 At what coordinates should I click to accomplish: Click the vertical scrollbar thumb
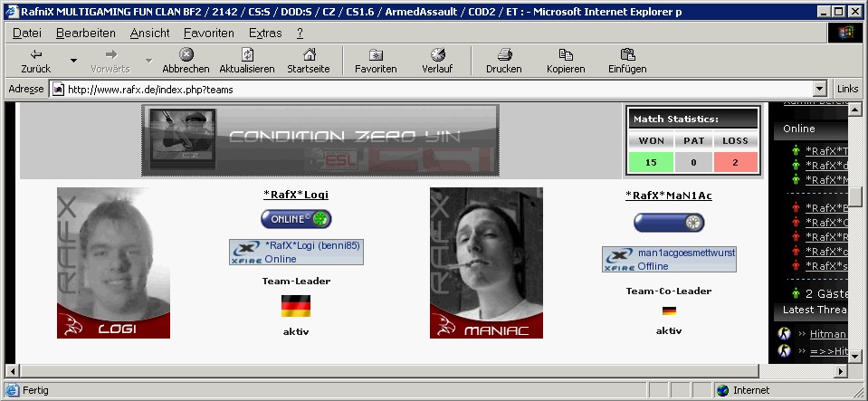coord(855,196)
